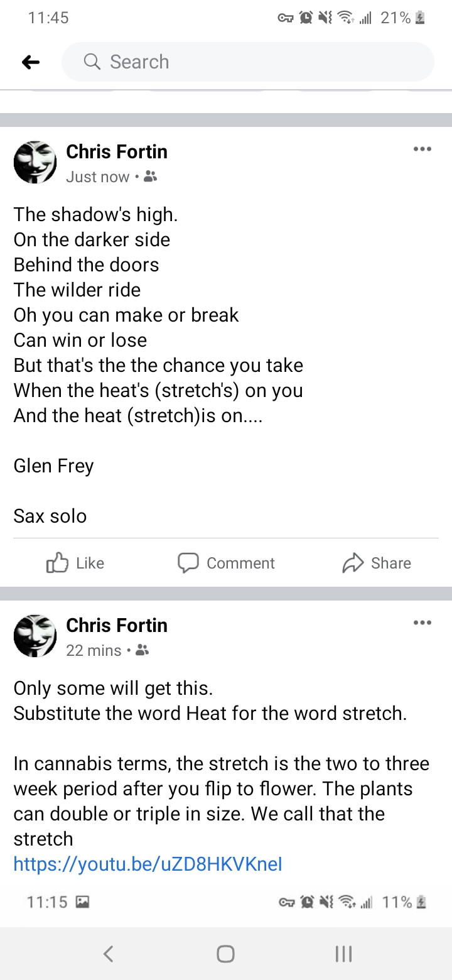Open Chris Fortin's profile from the 22 mins post
Image resolution: width=452 pixels, height=980 pixels.
(x=117, y=625)
